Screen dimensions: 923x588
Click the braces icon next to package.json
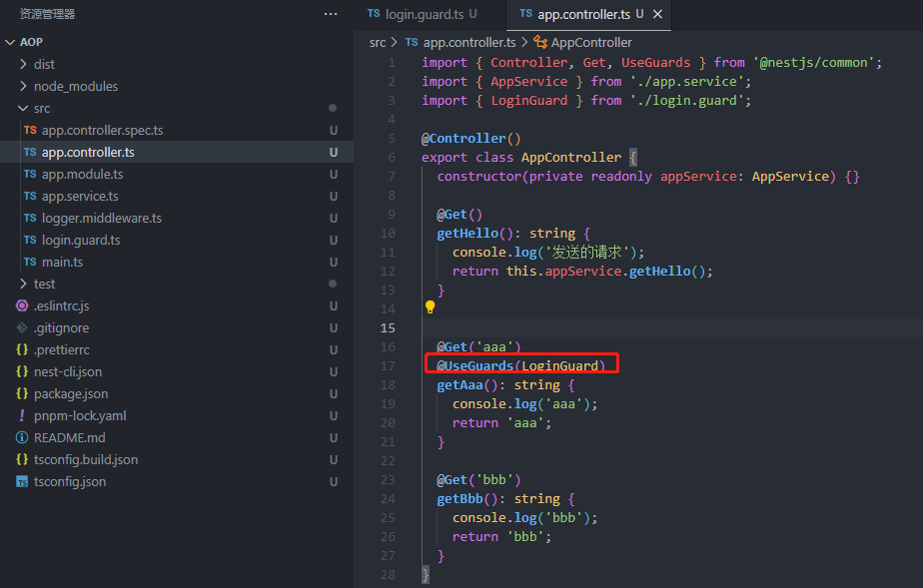(22, 393)
